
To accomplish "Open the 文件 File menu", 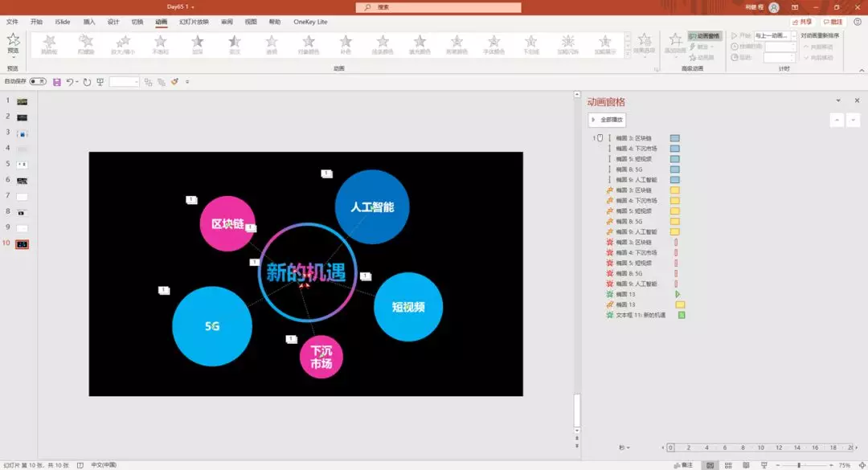I will point(12,22).
